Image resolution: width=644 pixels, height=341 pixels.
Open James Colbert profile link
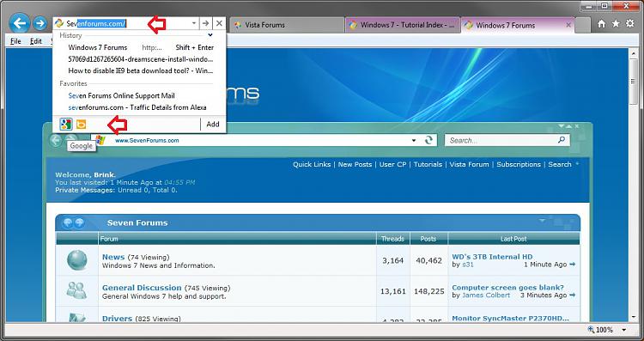pyautogui.click(x=486, y=295)
